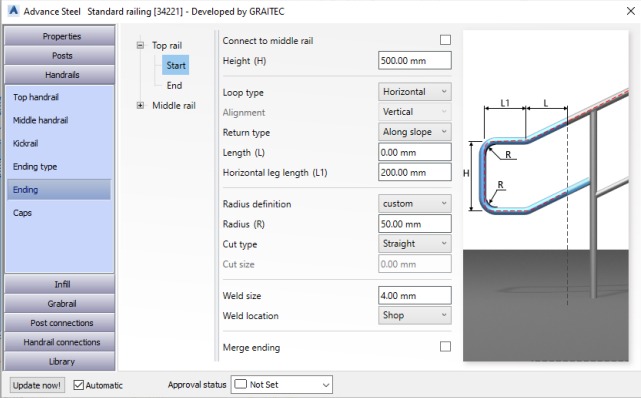The image size is (641, 398).
Task: Open the Return type dropdown
Action: 415,132
